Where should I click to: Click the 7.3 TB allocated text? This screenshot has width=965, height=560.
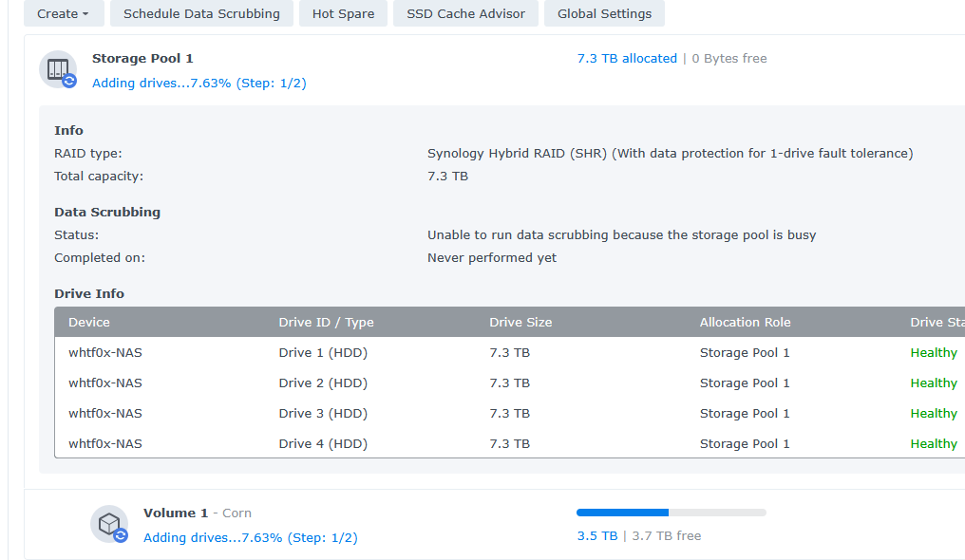coord(627,59)
